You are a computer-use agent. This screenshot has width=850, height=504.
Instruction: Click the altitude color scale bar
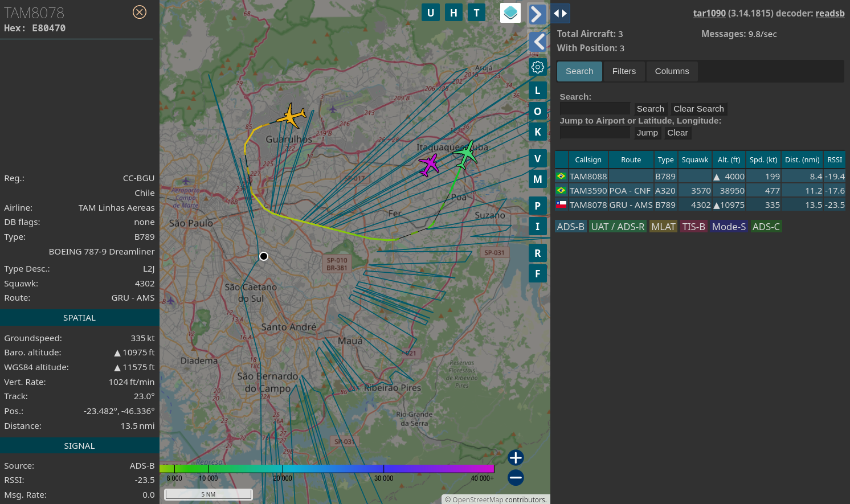point(327,469)
